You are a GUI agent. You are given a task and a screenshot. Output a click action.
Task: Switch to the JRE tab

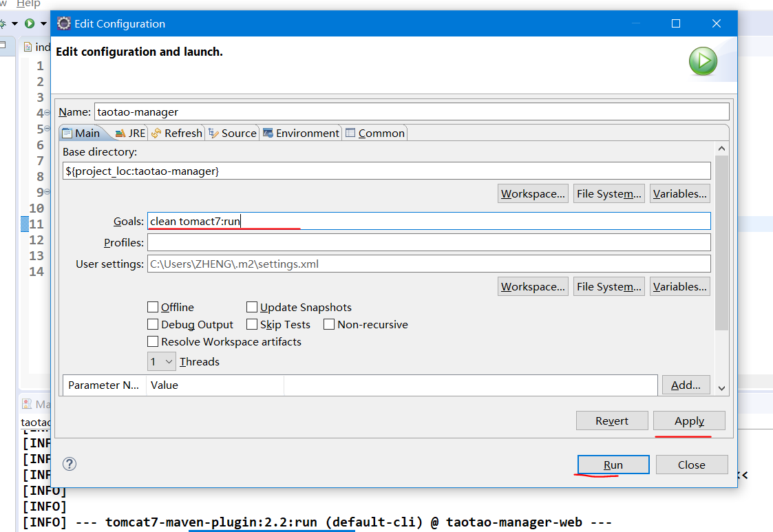coord(129,133)
